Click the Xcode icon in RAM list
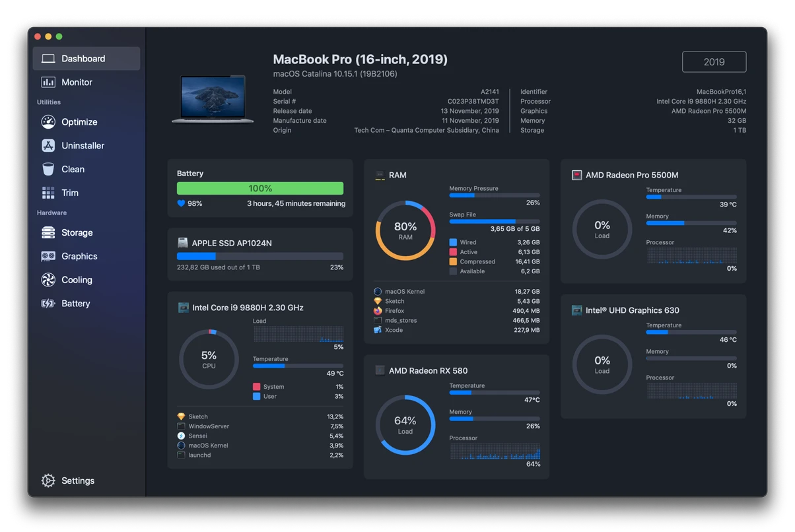Screen dimensions: 795x532 coord(378,330)
